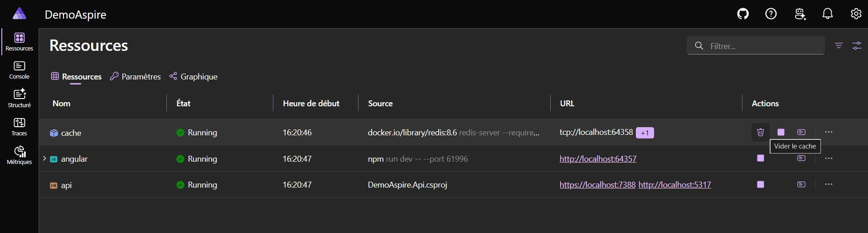This screenshot has height=233, width=868.
Task: Click the DemoAspire.Api.csproj source cell
Action: click(x=407, y=184)
